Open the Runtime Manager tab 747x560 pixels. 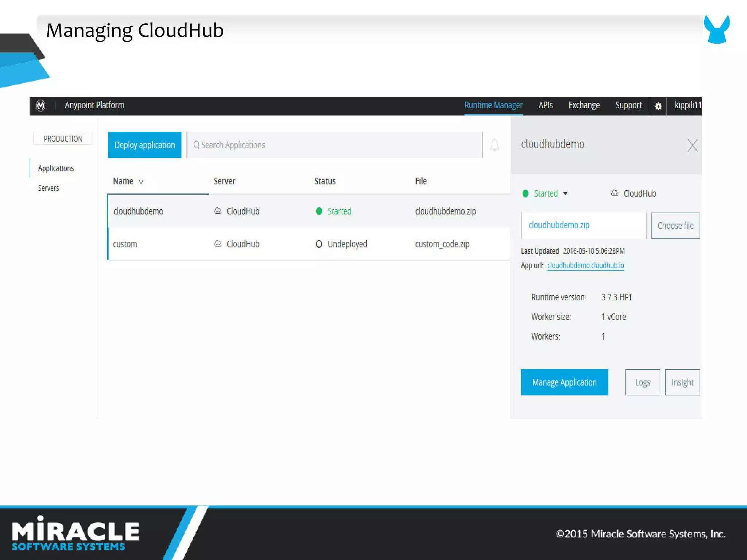493,105
